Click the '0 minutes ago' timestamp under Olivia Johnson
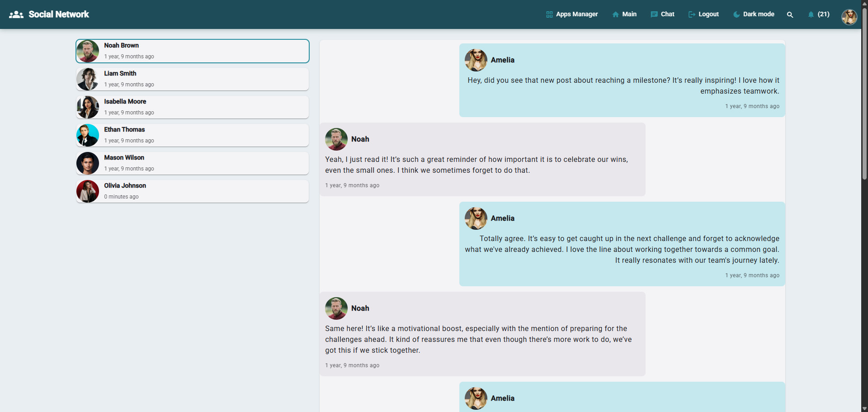This screenshot has width=868, height=412. pyautogui.click(x=121, y=197)
